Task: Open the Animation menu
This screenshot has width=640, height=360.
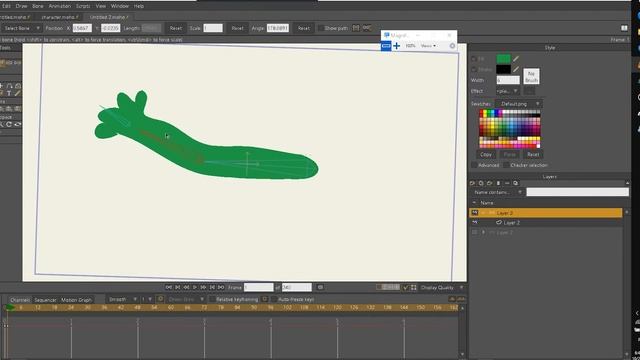Action: pyautogui.click(x=60, y=6)
